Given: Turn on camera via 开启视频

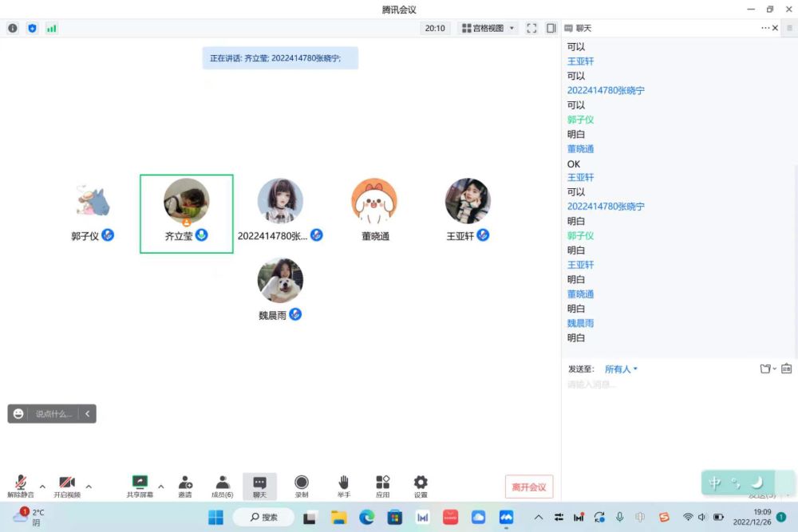Looking at the screenshot, I should coord(67,486).
